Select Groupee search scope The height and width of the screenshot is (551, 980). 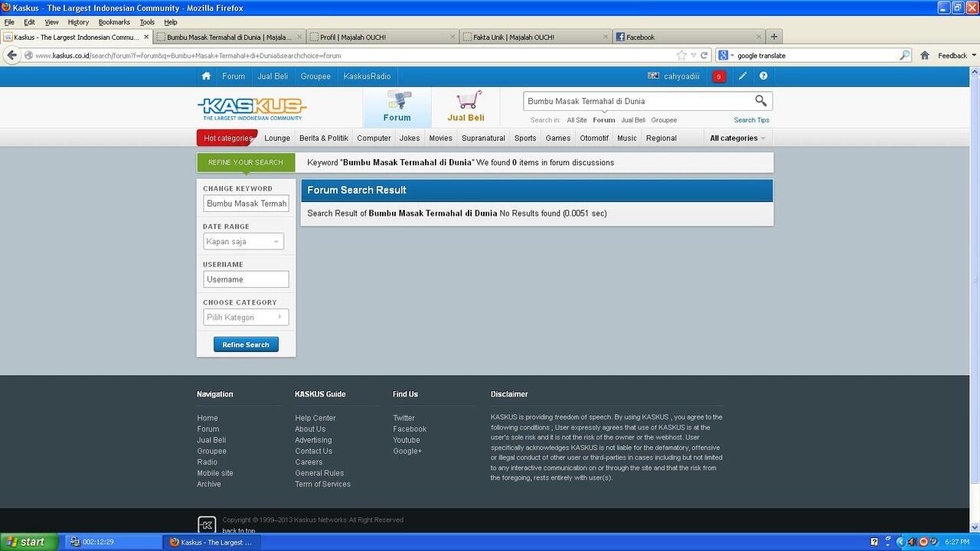tap(664, 120)
